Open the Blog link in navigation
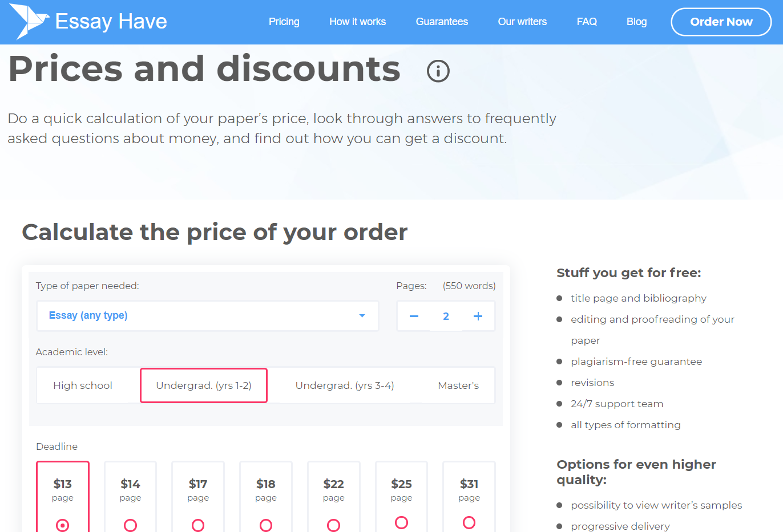 (637, 22)
